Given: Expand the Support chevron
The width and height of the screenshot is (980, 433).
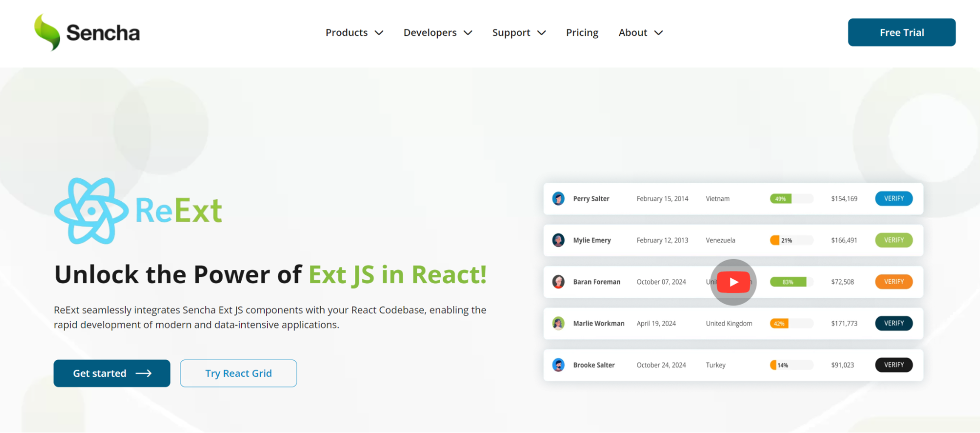Looking at the screenshot, I should click(542, 33).
